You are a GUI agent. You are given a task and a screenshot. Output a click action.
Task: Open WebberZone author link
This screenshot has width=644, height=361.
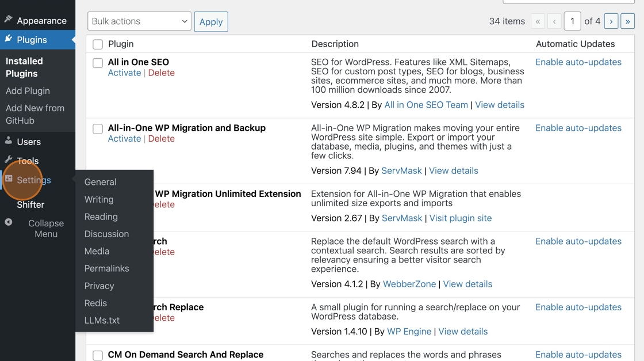[409, 284]
